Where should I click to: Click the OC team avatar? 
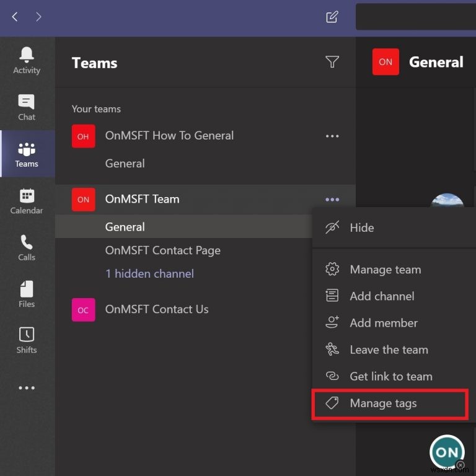click(84, 310)
